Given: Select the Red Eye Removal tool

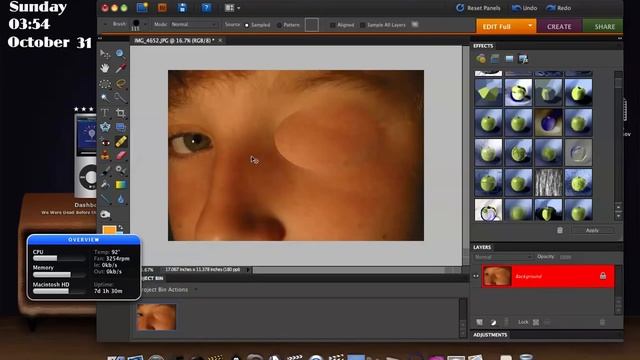Looking at the screenshot, I should point(105,142).
